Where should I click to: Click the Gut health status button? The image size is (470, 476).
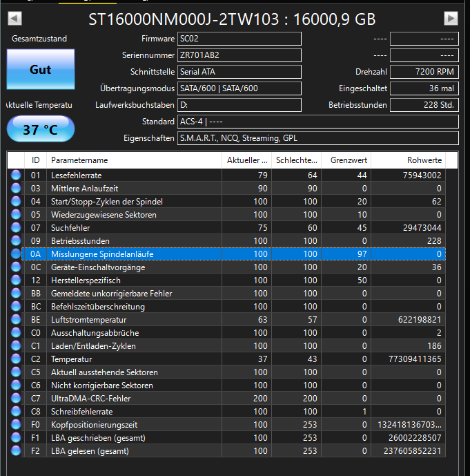[x=41, y=69]
